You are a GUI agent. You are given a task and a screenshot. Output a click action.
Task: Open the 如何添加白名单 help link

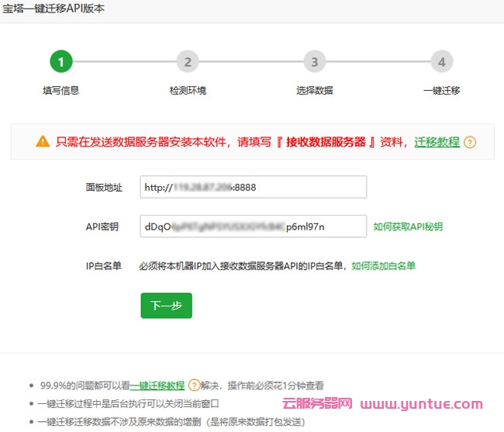click(x=383, y=265)
